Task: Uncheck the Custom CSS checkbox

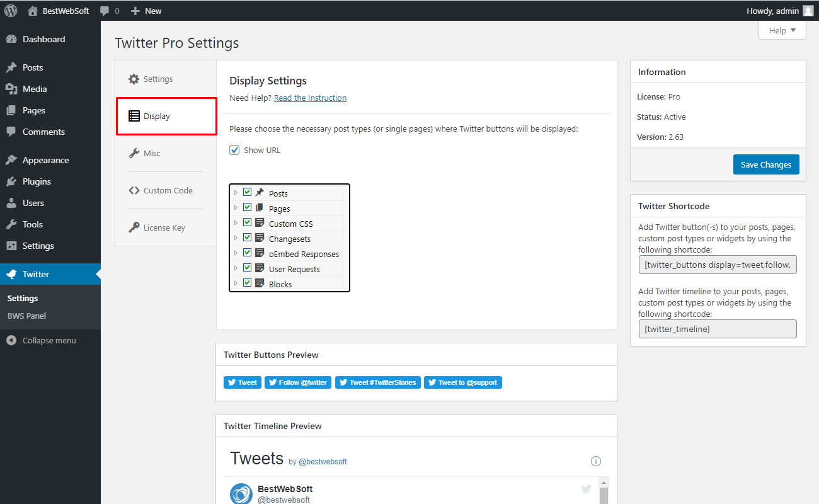Action: coord(248,222)
